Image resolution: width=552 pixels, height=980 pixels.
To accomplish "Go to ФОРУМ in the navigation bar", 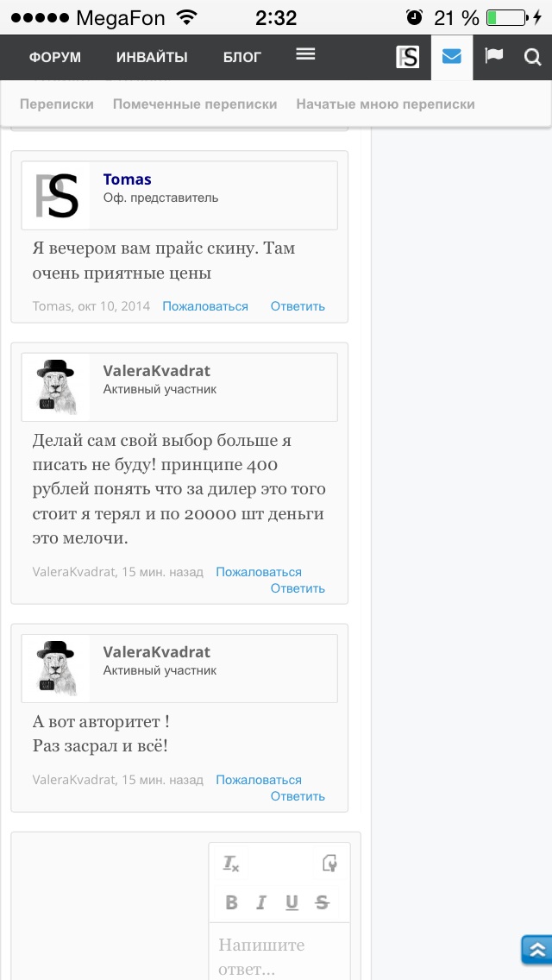I will pyautogui.click(x=55, y=58).
